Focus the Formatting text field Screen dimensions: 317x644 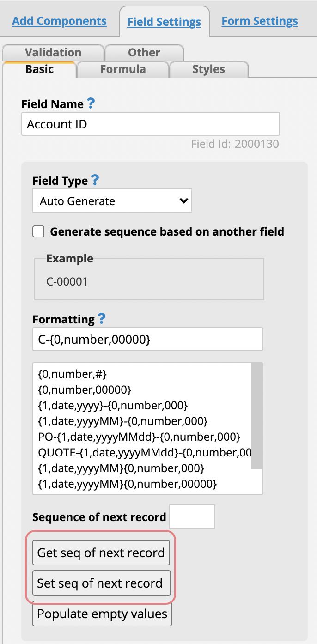148,339
